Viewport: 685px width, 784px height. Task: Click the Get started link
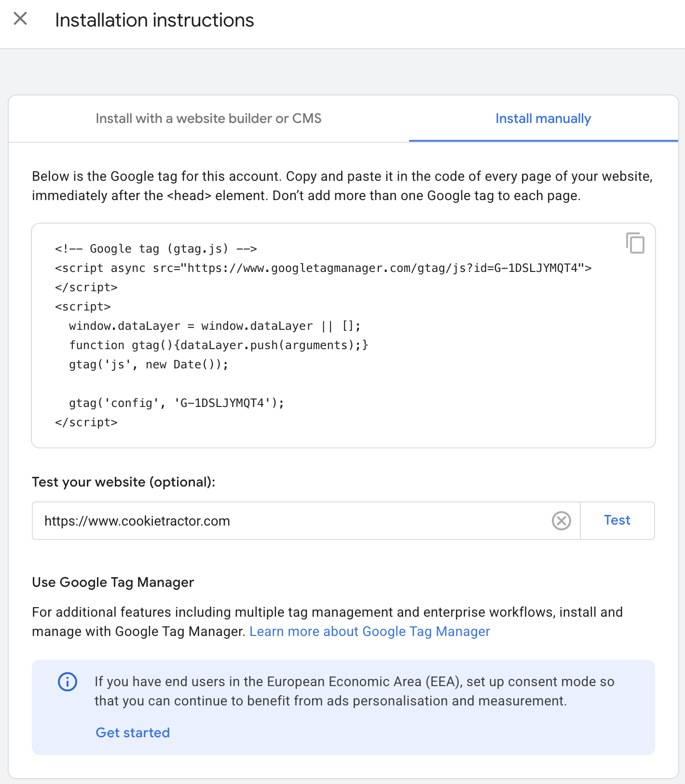point(133,733)
